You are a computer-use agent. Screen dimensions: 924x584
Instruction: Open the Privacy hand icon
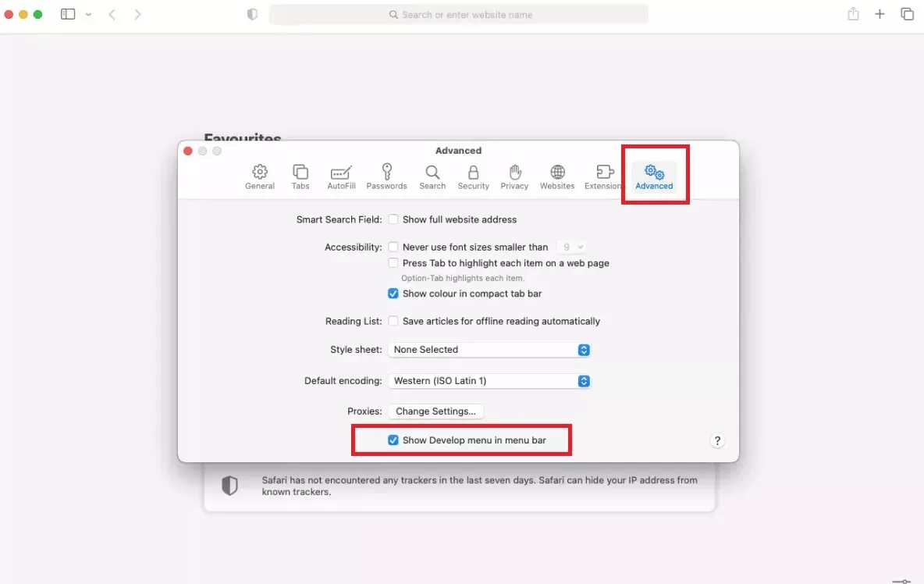514,176
